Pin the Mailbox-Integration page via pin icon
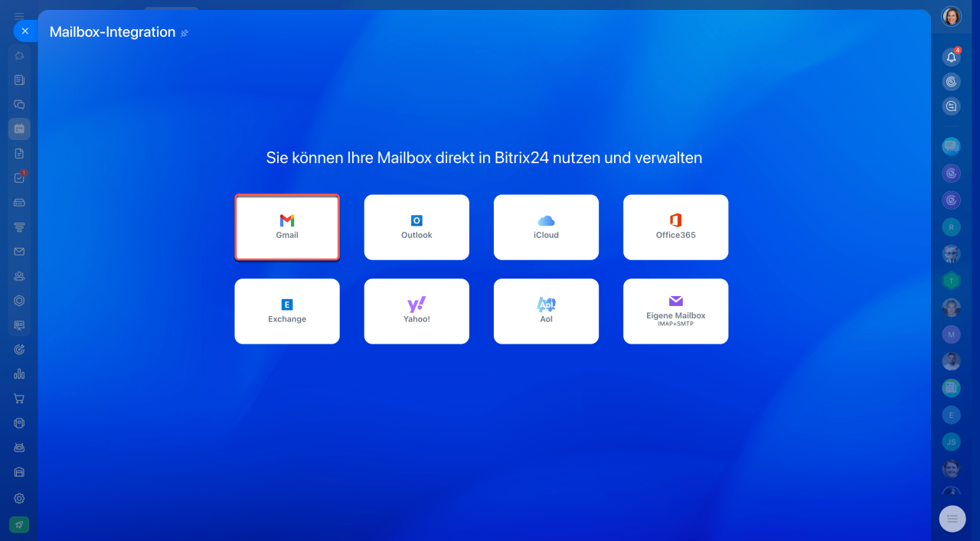980x541 pixels. (185, 33)
